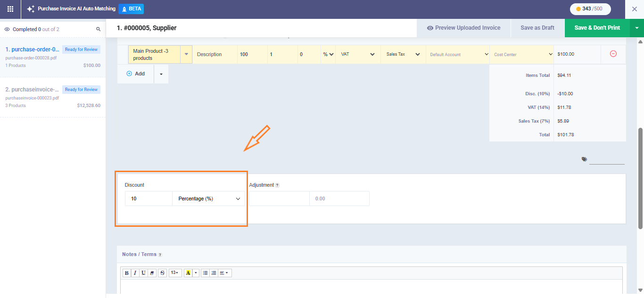Open the Discount type Percentage dropdown
Viewport: 644px width, 298px height.
coord(208,199)
